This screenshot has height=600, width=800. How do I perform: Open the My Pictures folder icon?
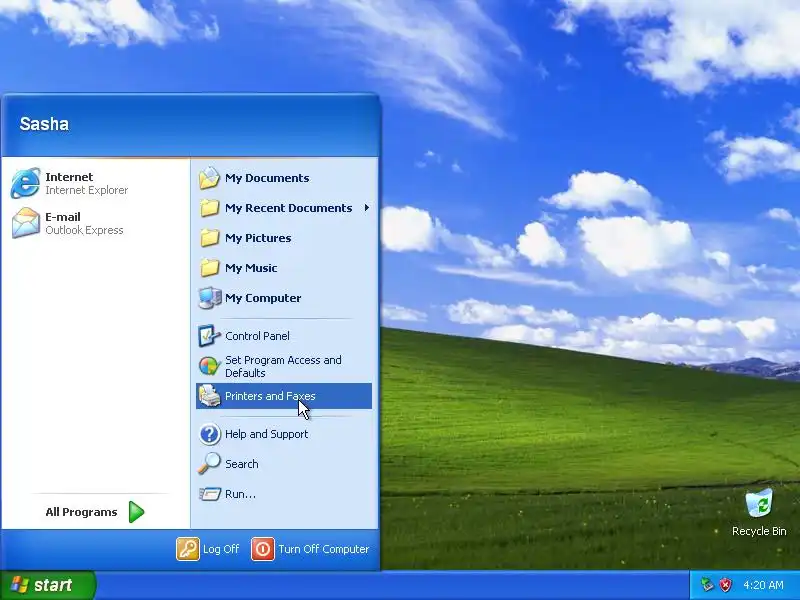pyautogui.click(x=209, y=238)
